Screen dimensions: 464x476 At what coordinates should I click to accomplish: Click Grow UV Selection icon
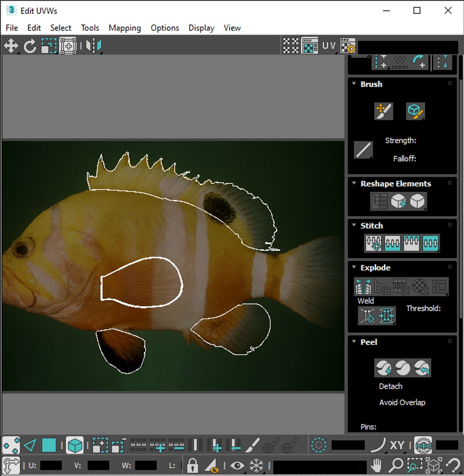(x=100, y=445)
